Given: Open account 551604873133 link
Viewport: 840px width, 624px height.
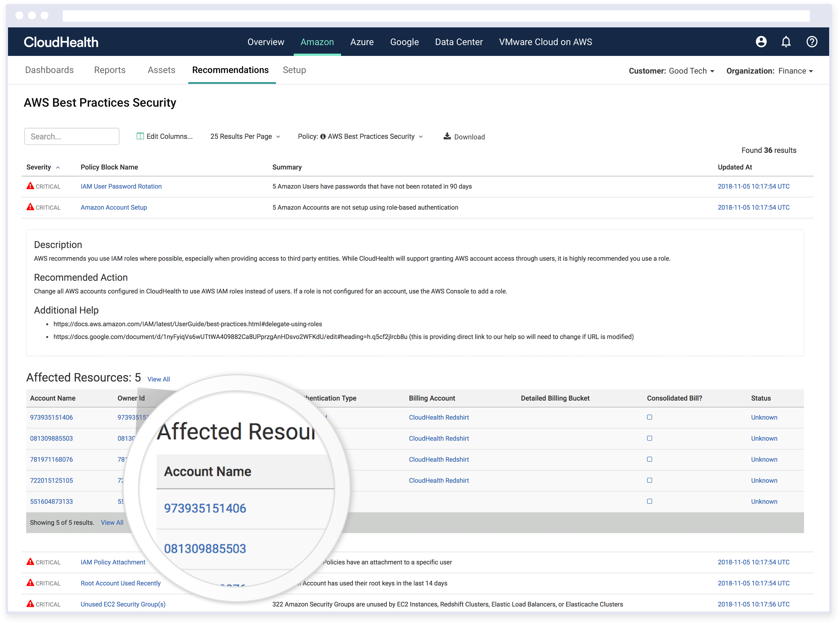Looking at the screenshot, I should 51,502.
